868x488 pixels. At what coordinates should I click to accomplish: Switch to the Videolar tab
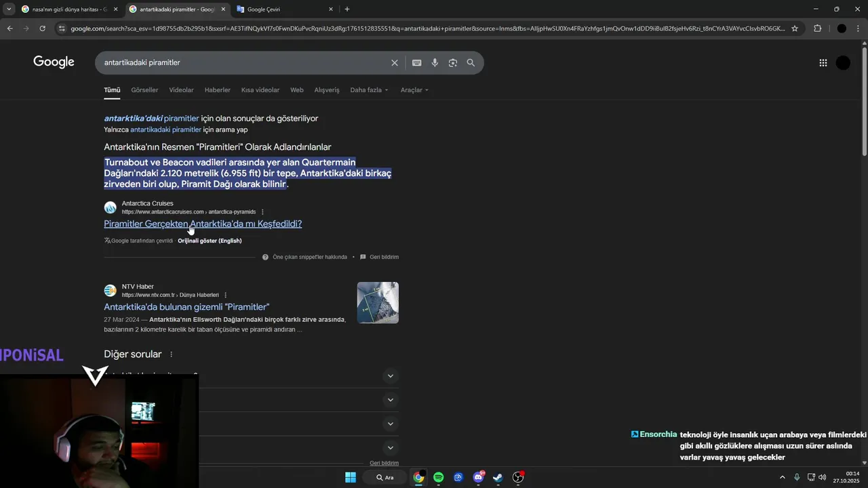[181, 90]
